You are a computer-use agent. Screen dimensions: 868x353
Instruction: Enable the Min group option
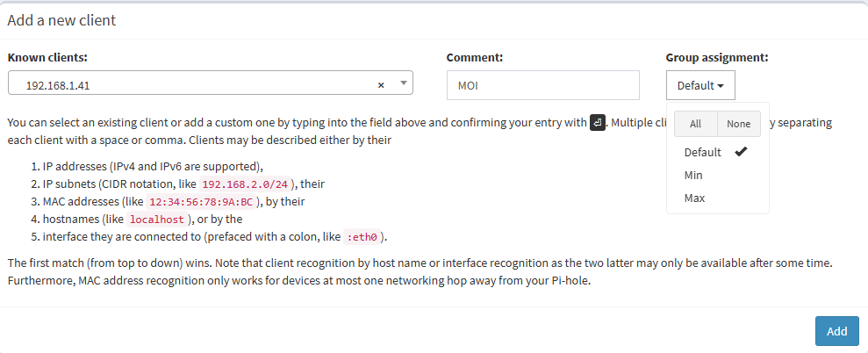(693, 175)
